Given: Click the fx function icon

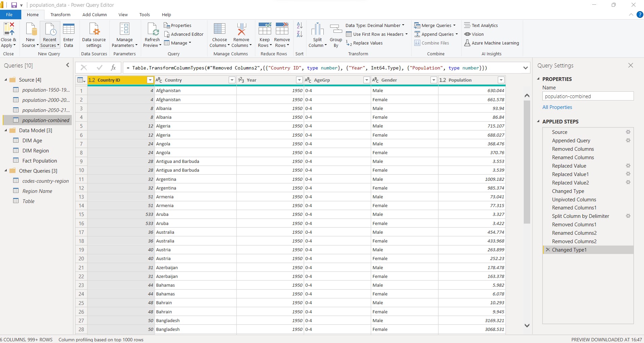Looking at the screenshot, I should tap(114, 68).
